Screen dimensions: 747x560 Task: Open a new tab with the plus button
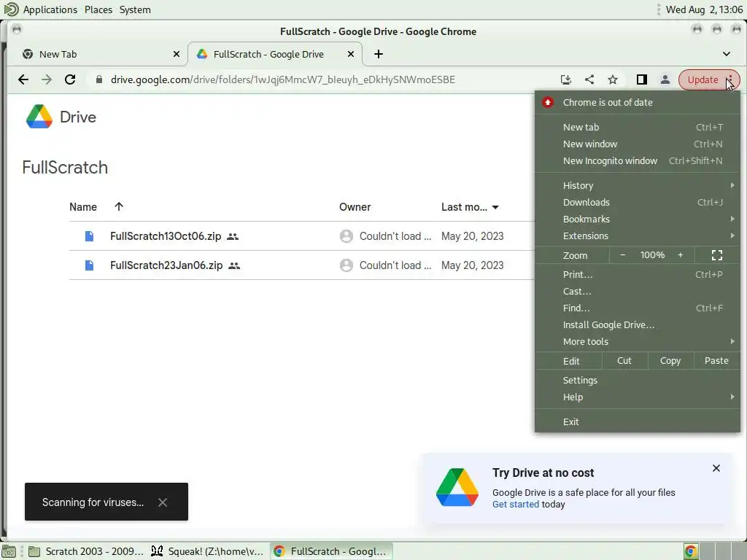(x=379, y=54)
